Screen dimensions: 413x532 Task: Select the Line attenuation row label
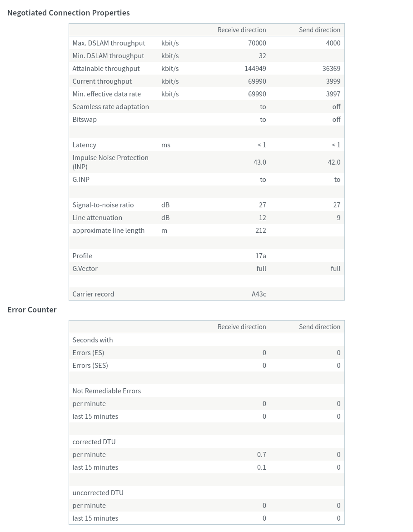pyautogui.click(x=97, y=218)
